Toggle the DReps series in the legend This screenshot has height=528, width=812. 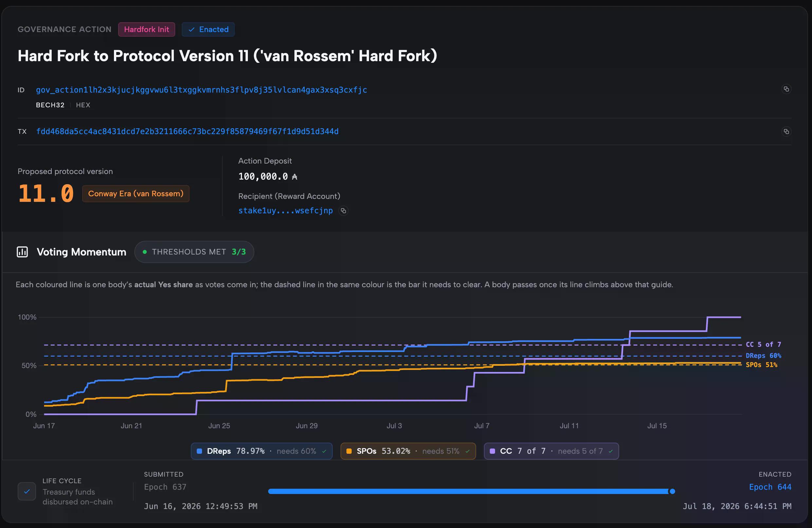[x=262, y=451]
